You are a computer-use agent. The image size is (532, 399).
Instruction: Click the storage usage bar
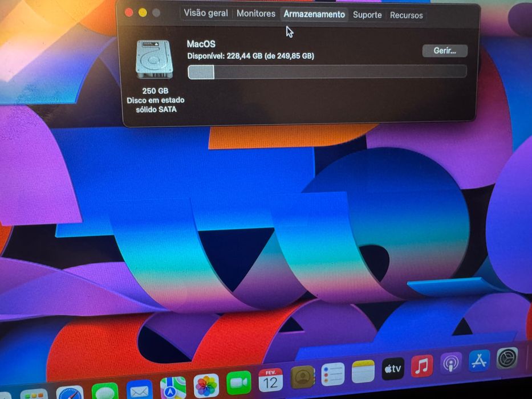pyautogui.click(x=327, y=72)
